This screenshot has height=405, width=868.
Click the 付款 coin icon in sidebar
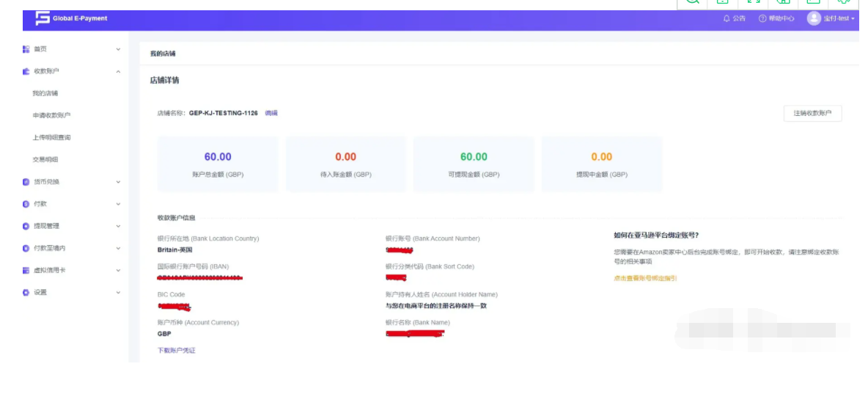[x=26, y=204]
